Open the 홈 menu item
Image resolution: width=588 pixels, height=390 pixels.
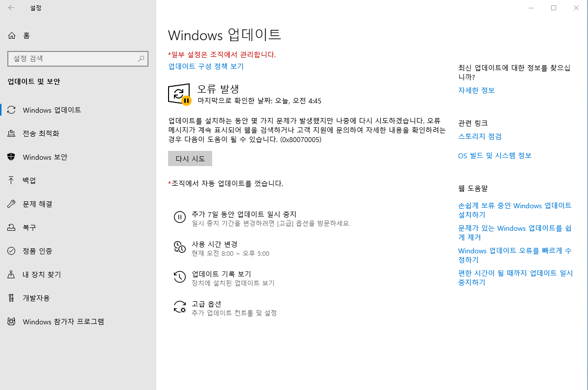(26, 35)
